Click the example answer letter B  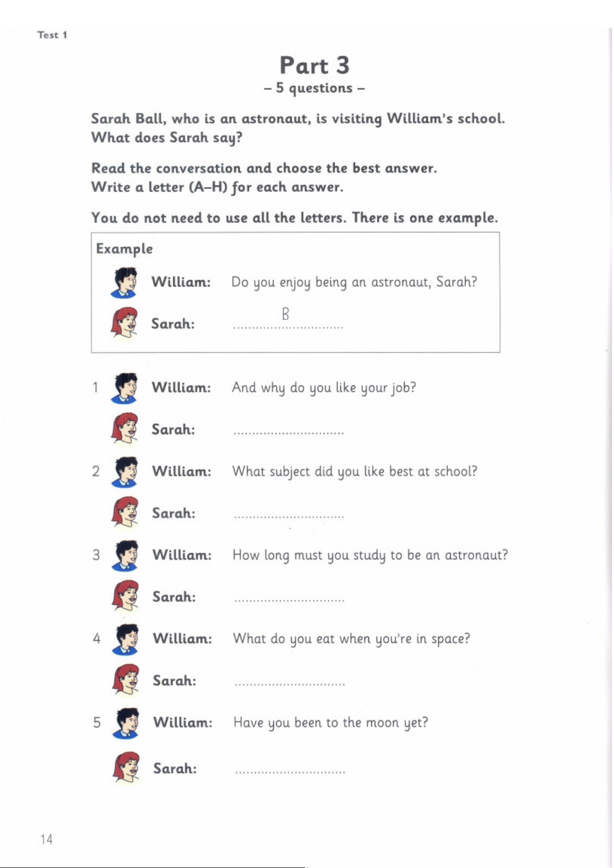pyautogui.click(x=286, y=314)
